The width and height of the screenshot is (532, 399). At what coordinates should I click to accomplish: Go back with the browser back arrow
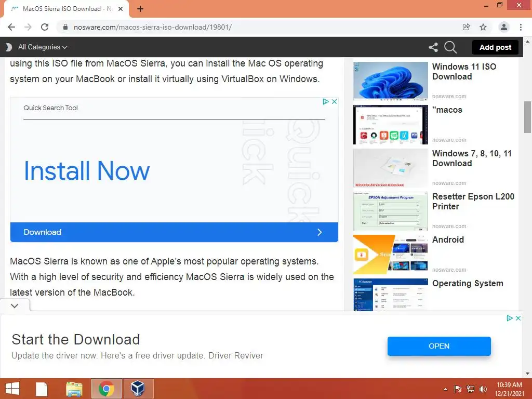coord(11,27)
